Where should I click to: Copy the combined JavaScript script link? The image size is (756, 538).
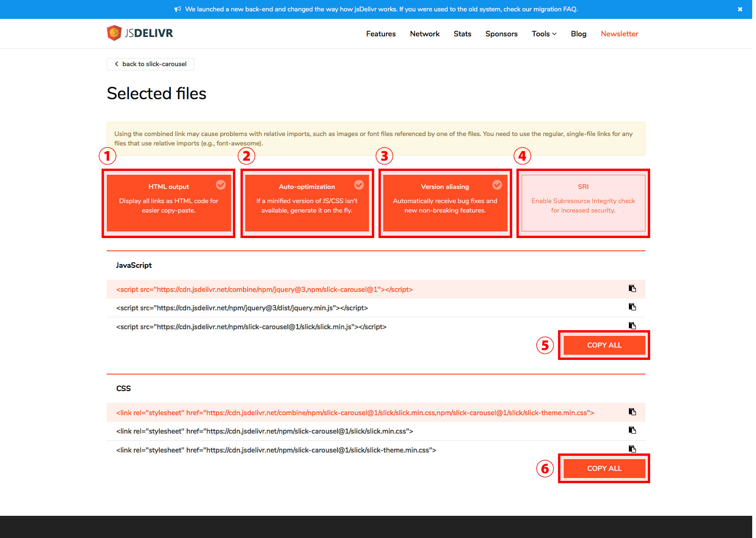[x=632, y=289]
